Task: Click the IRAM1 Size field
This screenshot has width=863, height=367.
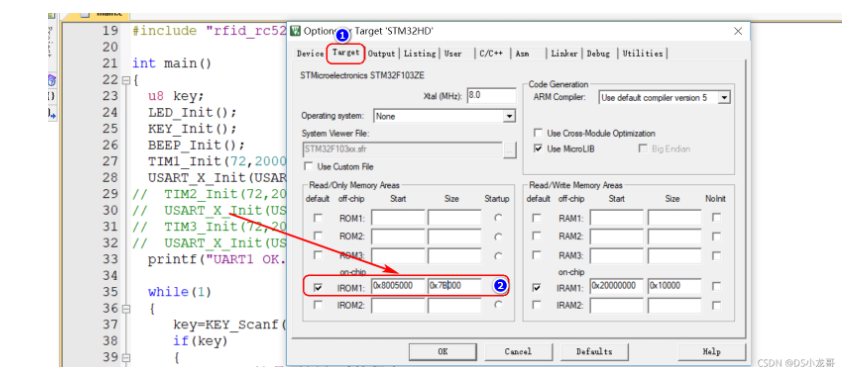Action: [x=674, y=286]
